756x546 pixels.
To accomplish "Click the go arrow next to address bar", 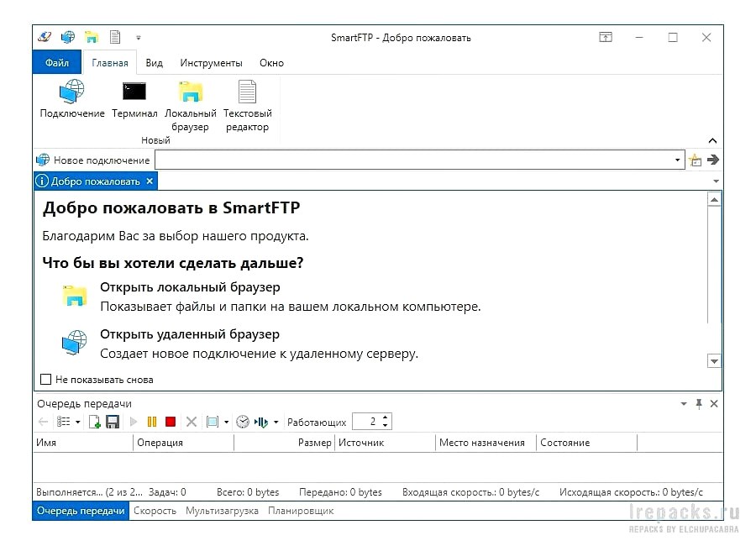I will pos(713,160).
